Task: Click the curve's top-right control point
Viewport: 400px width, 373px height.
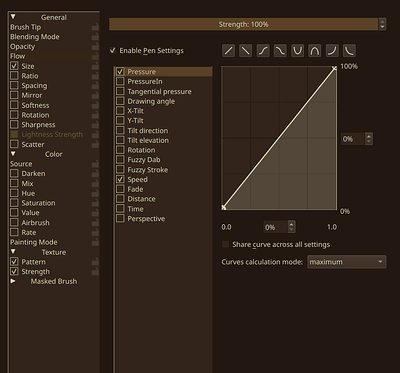Action: point(335,68)
